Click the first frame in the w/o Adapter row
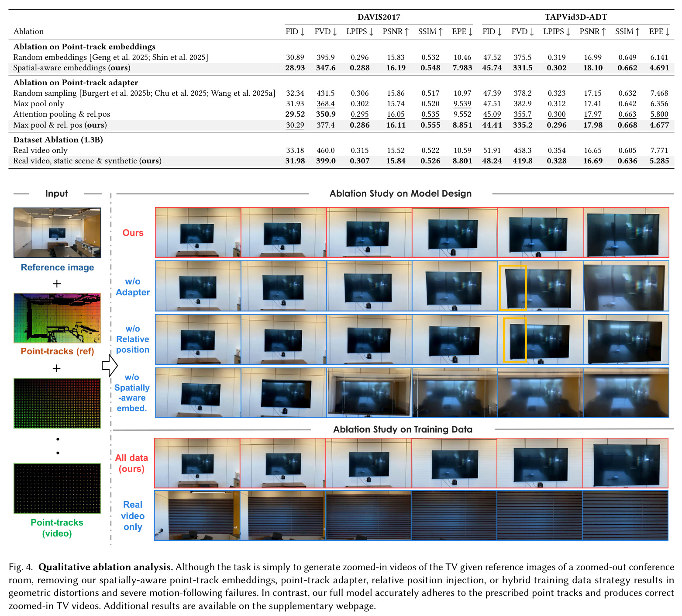The width and height of the screenshot is (682, 616). [x=198, y=286]
